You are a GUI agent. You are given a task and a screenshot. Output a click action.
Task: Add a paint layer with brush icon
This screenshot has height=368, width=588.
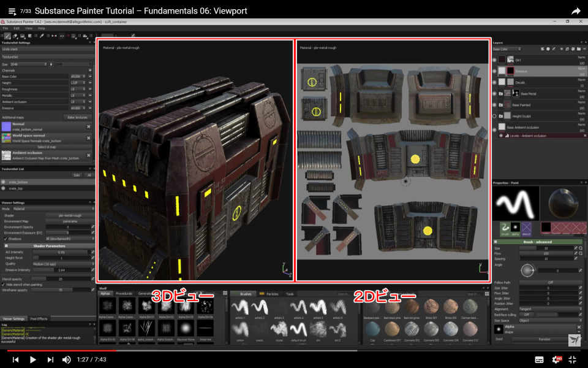tap(554, 49)
